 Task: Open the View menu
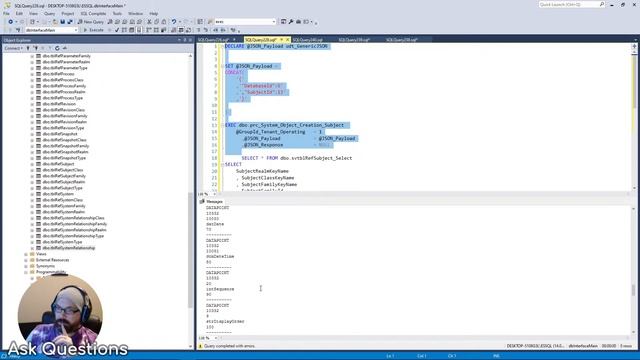33,13
